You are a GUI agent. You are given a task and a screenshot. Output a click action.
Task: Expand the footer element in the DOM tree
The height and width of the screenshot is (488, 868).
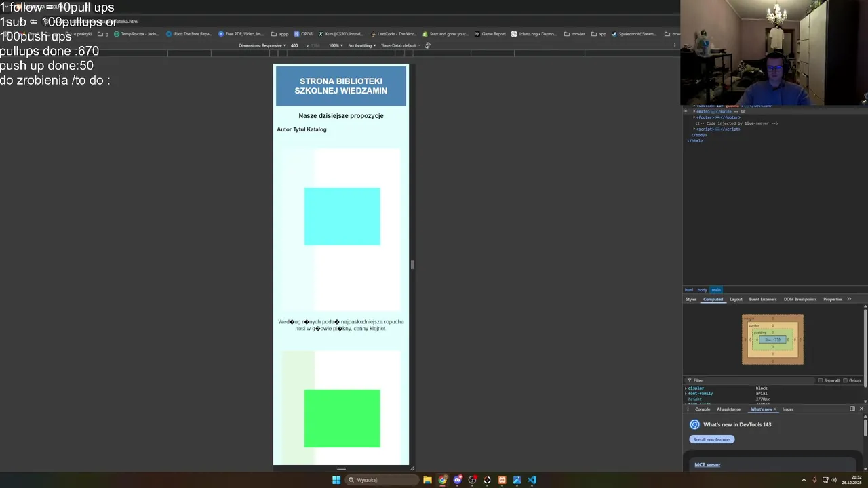coord(694,117)
